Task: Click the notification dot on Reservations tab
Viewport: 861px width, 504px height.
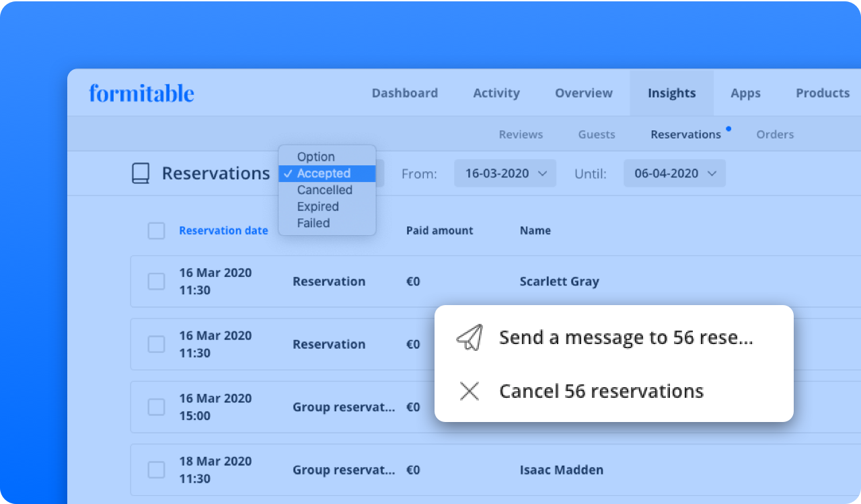Action: [728, 128]
